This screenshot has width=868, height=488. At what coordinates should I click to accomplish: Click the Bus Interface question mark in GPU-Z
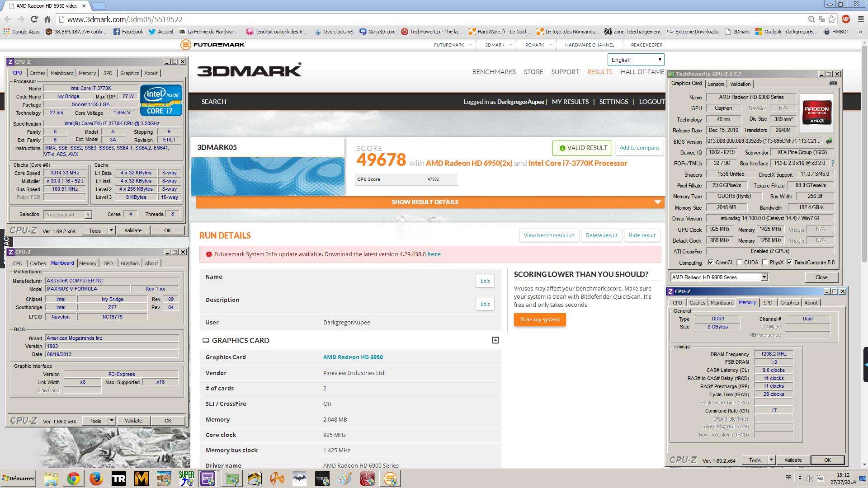coord(832,163)
